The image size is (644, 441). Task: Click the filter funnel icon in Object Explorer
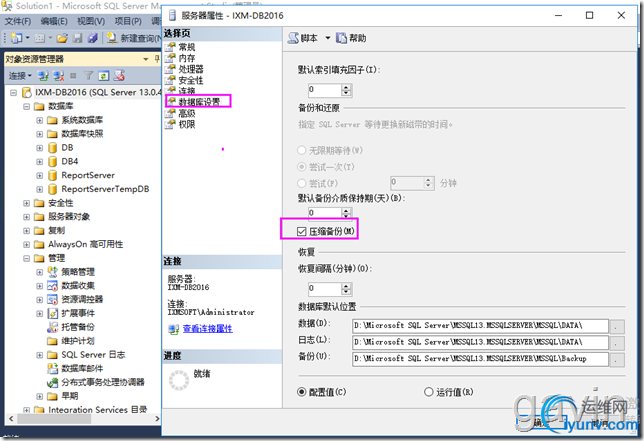pos(88,76)
